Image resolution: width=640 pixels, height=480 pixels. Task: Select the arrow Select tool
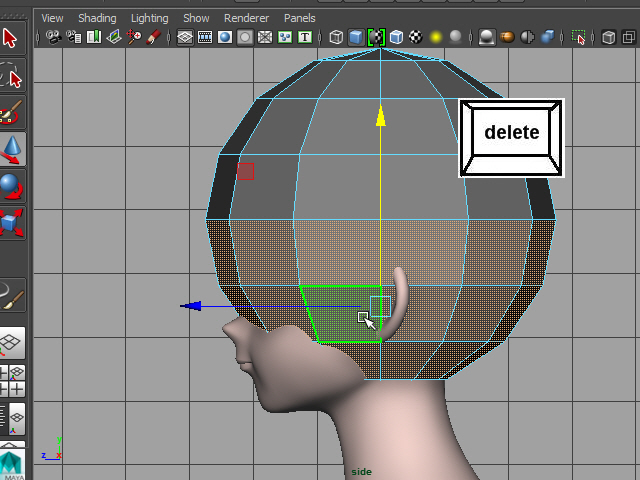tap(11, 38)
